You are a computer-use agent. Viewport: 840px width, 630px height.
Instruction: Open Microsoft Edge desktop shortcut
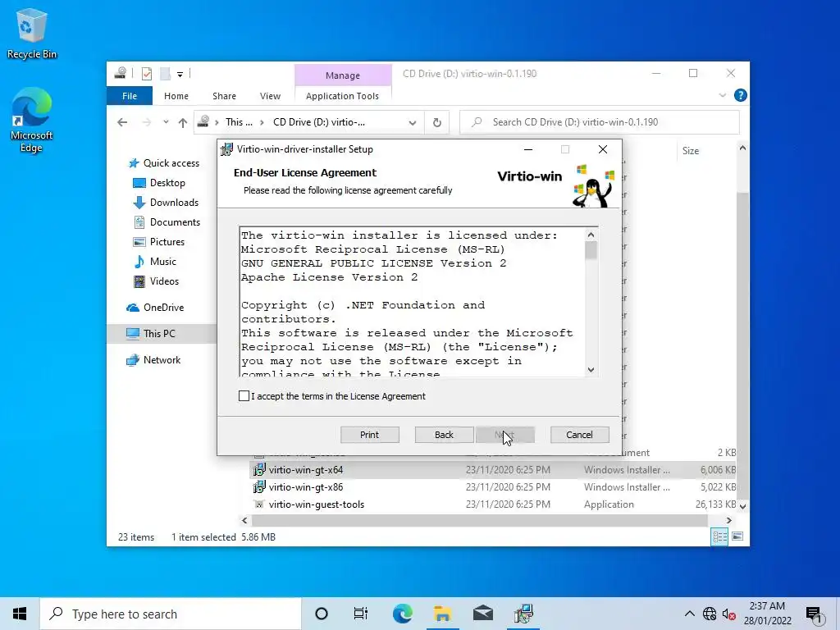(x=32, y=121)
